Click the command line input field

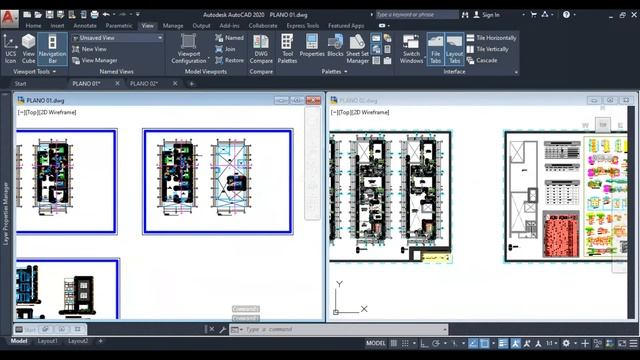(x=343, y=329)
